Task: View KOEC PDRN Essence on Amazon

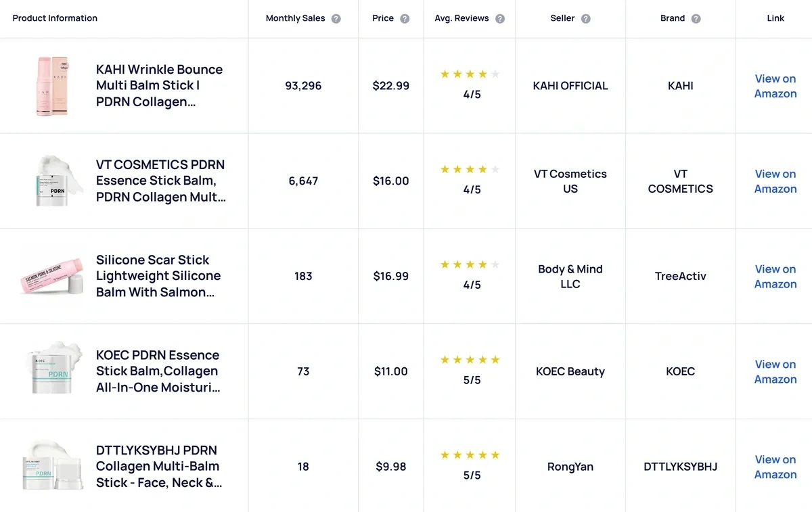Action: click(x=775, y=371)
